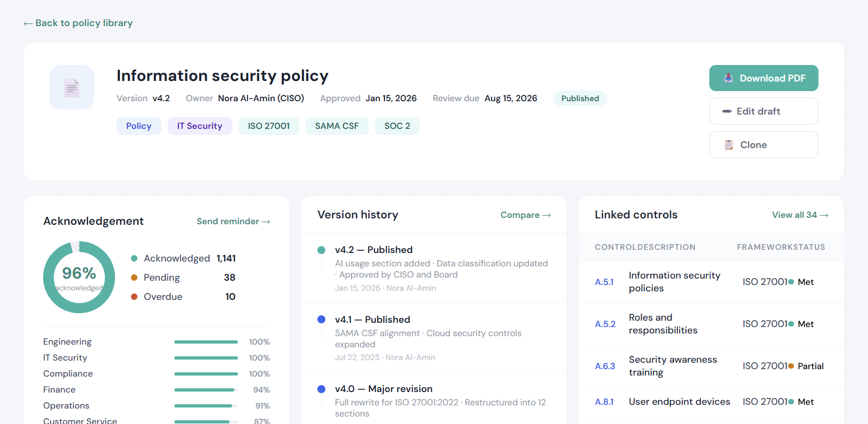Screen dimensions: 868x424
Task: Open version v4.2 — Published entry
Action: 434,268
